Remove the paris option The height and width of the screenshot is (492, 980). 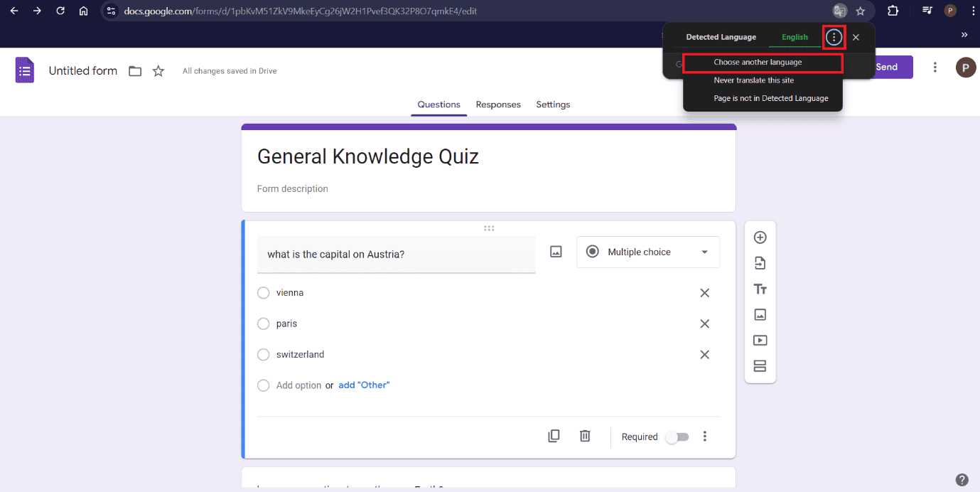pyautogui.click(x=705, y=323)
